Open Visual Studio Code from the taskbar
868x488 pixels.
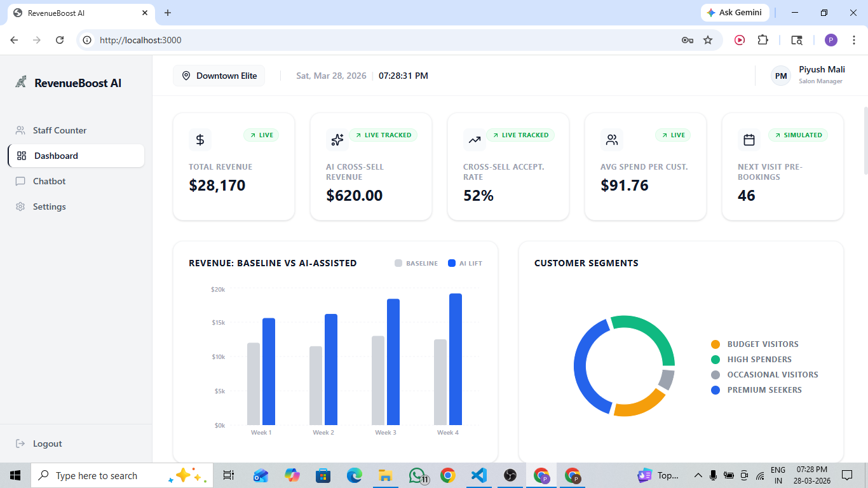(479, 475)
